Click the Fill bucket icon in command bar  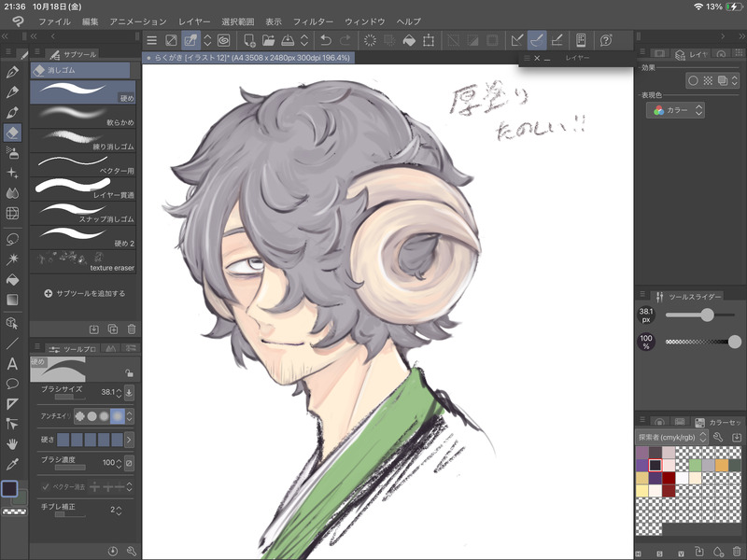coord(409,40)
